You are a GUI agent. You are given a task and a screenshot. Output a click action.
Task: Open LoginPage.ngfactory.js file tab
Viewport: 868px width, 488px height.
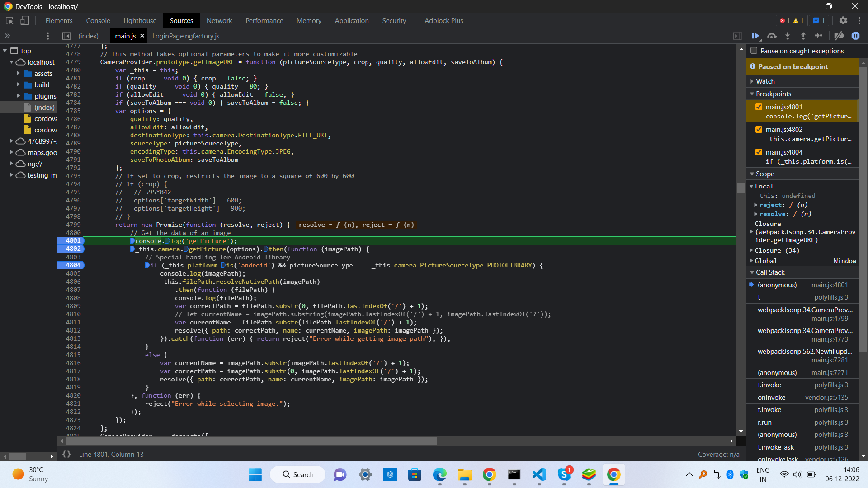coord(186,36)
